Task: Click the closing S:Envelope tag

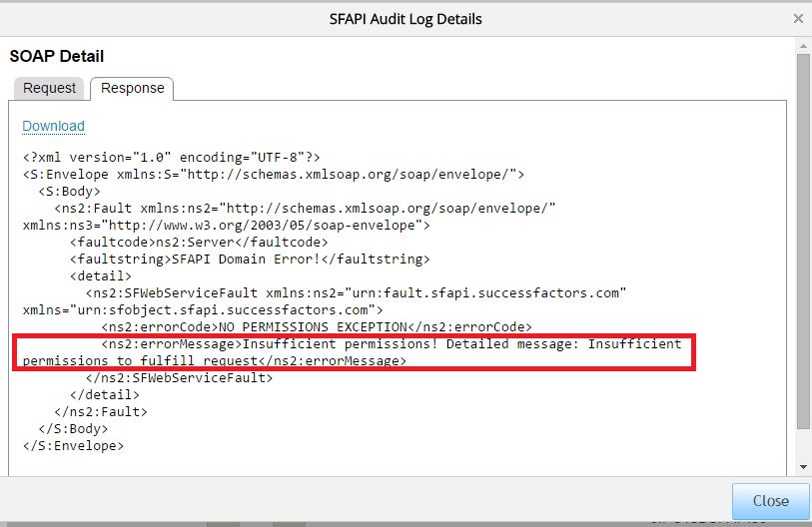Action: (x=74, y=446)
